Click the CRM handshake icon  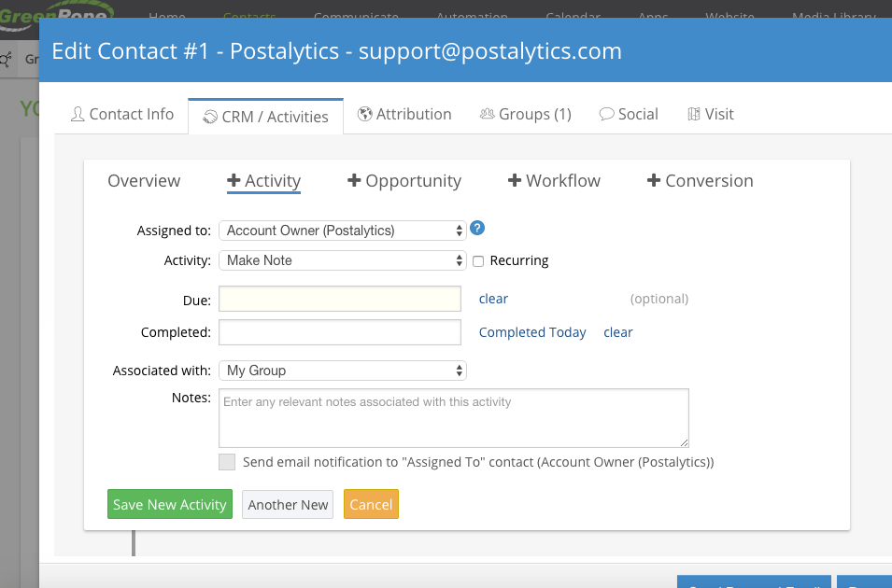tap(210, 117)
